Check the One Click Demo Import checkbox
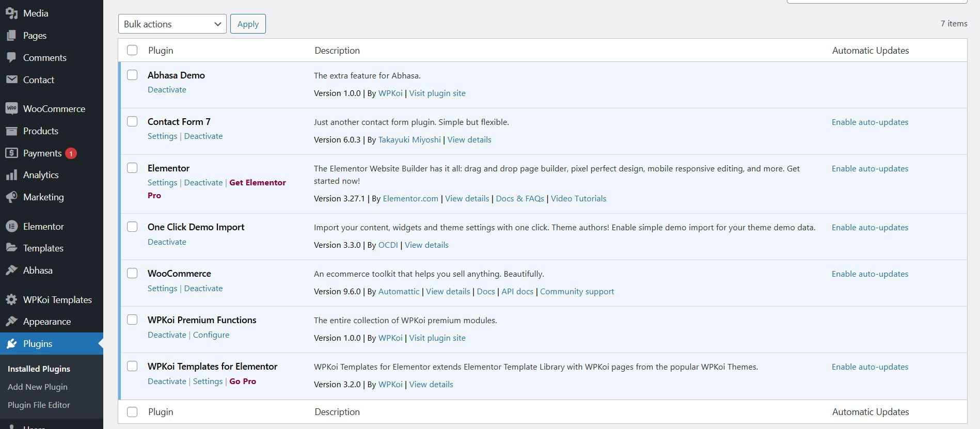Image resolution: width=980 pixels, height=429 pixels. pyautogui.click(x=132, y=227)
